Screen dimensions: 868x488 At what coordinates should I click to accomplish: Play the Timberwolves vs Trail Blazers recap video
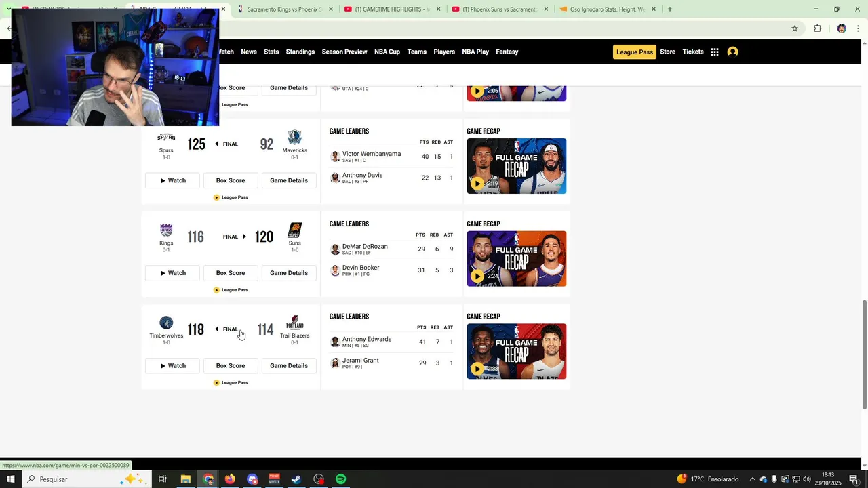point(516,351)
